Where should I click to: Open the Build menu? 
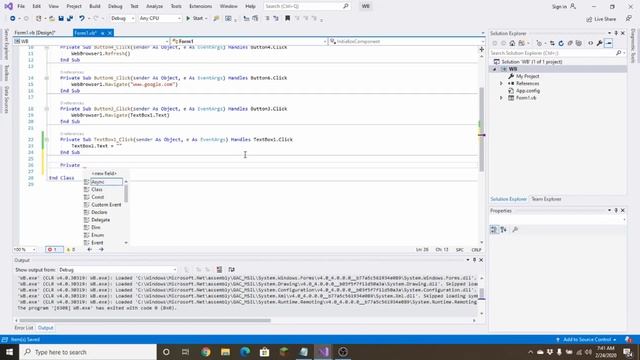tap(95, 6)
